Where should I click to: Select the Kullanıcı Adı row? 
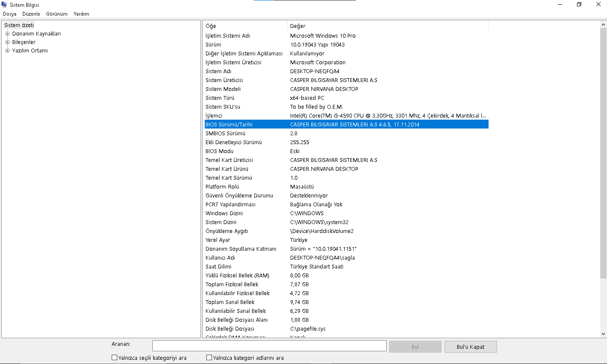(x=346, y=258)
